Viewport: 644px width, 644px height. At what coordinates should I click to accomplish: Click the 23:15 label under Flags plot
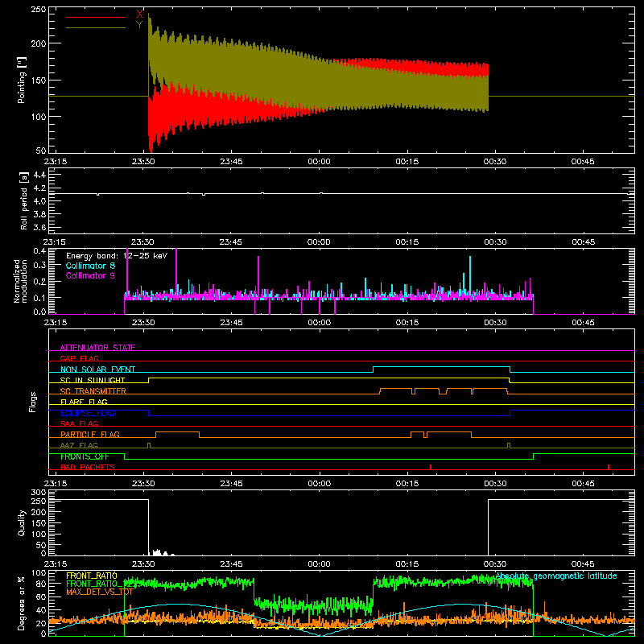click(x=55, y=484)
